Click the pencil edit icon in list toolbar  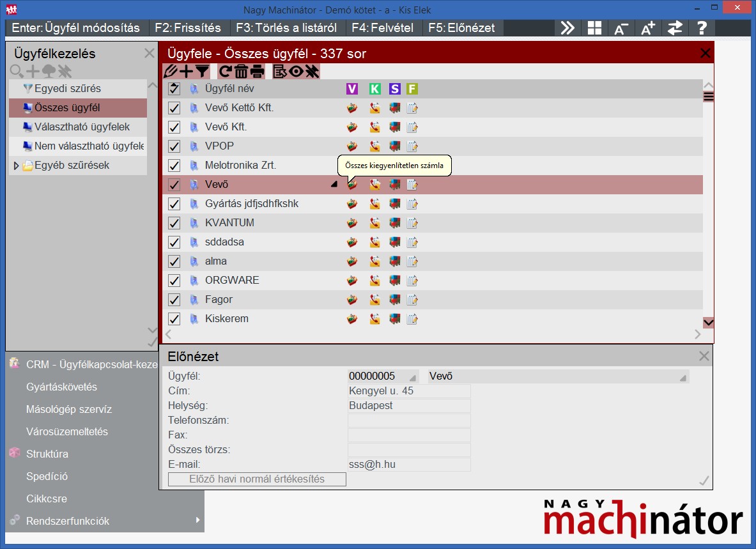(170, 72)
